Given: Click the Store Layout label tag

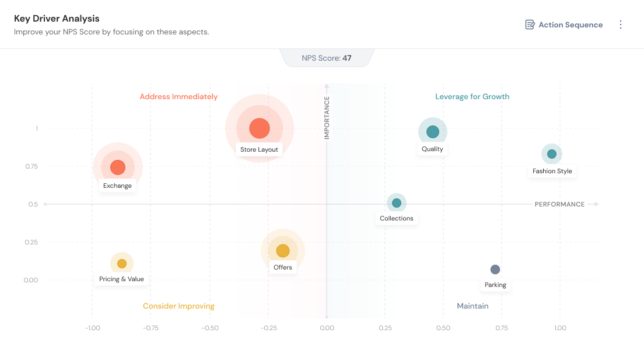Looking at the screenshot, I should pyautogui.click(x=260, y=149).
